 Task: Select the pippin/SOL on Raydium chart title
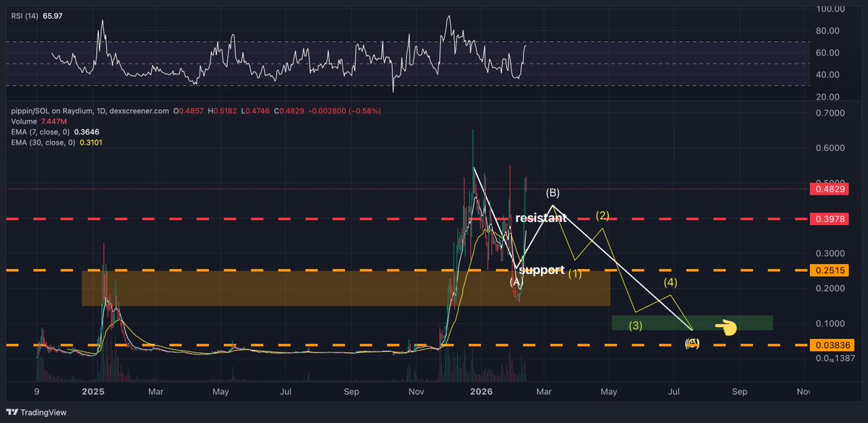click(x=91, y=111)
